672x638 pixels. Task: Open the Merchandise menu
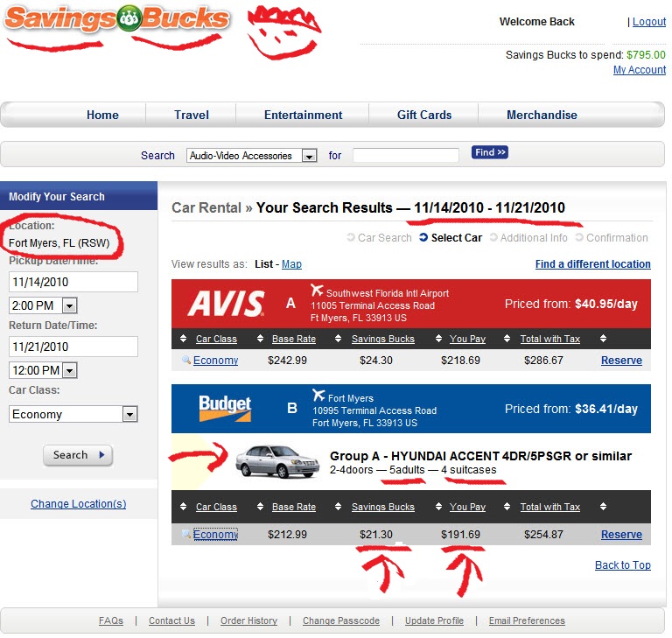click(542, 115)
